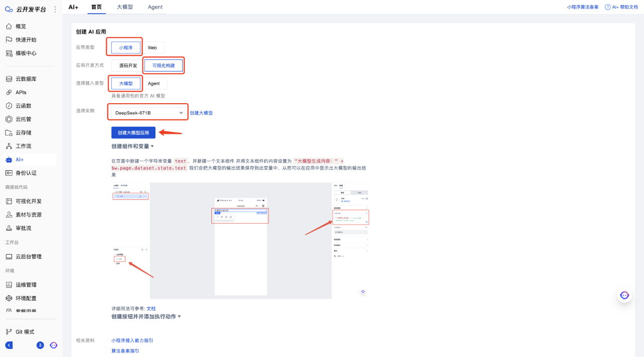Click the 创建大模型应用 button
Viewport: 644px width, 357px height.
point(133,133)
